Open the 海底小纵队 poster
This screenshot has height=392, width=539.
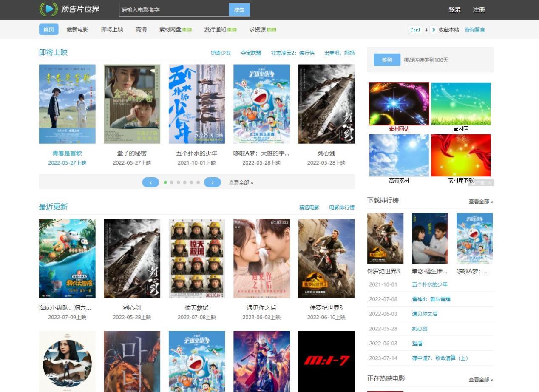pyautogui.click(x=67, y=258)
